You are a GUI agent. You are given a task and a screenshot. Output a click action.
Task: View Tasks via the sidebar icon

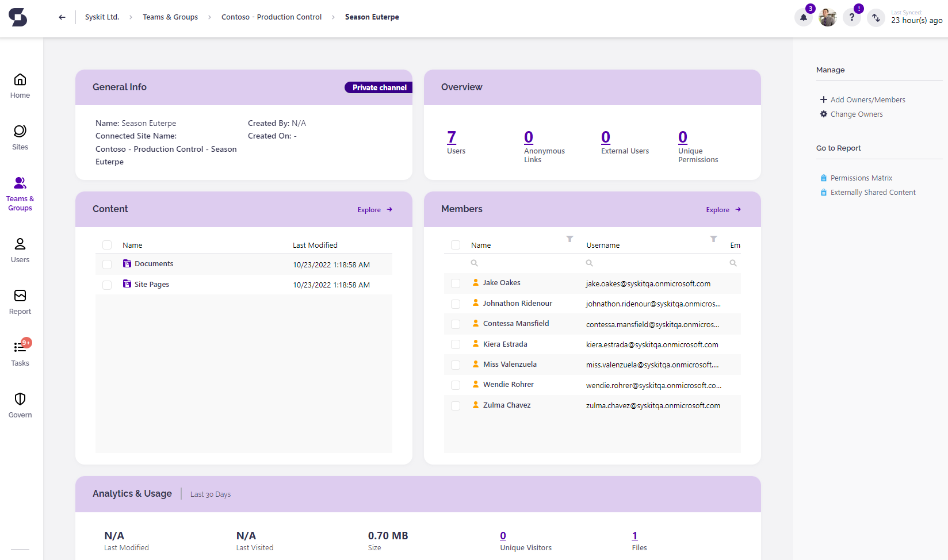click(20, 352)
